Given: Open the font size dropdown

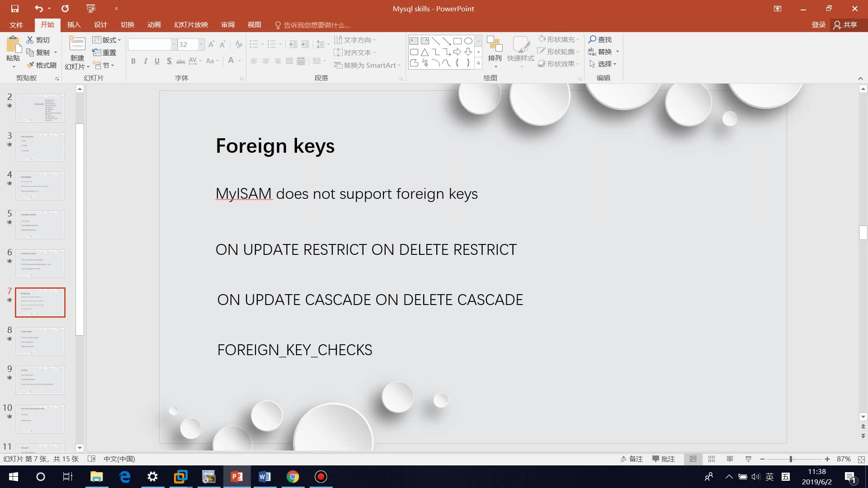Looking at the screenshot, I should [x=200, y=44].
